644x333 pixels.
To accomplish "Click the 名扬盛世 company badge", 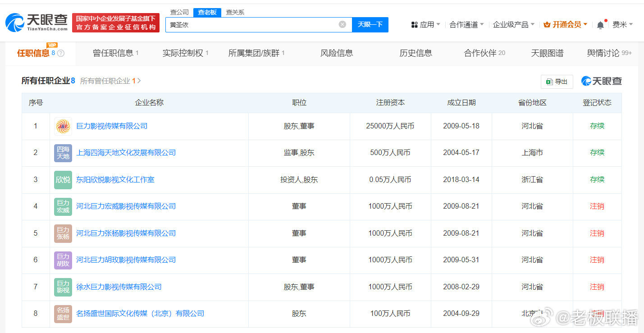I will tap(63, 314).
